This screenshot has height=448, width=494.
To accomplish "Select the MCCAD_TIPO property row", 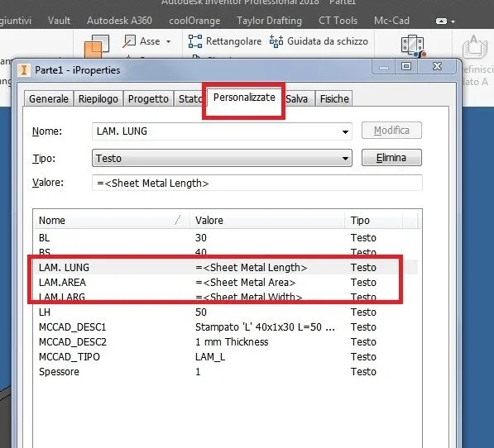I will pos(226,357).
